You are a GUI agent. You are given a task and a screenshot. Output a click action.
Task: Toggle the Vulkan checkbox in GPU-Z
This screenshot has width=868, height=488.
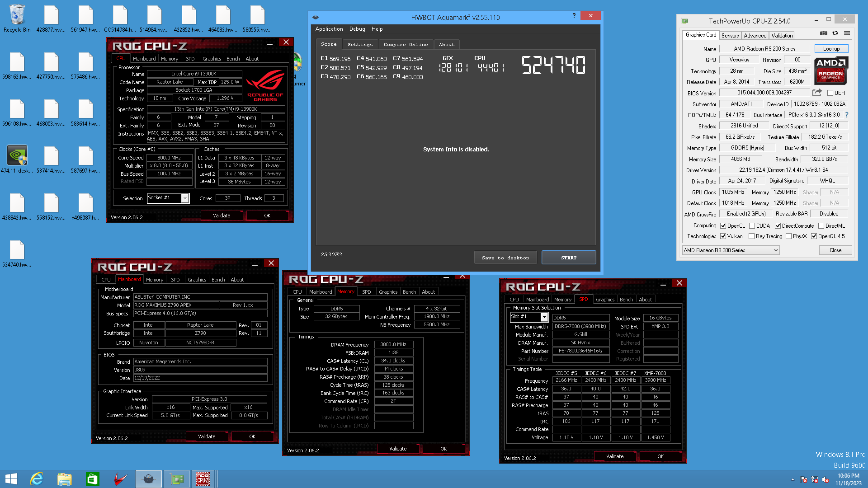coord(723,236)
